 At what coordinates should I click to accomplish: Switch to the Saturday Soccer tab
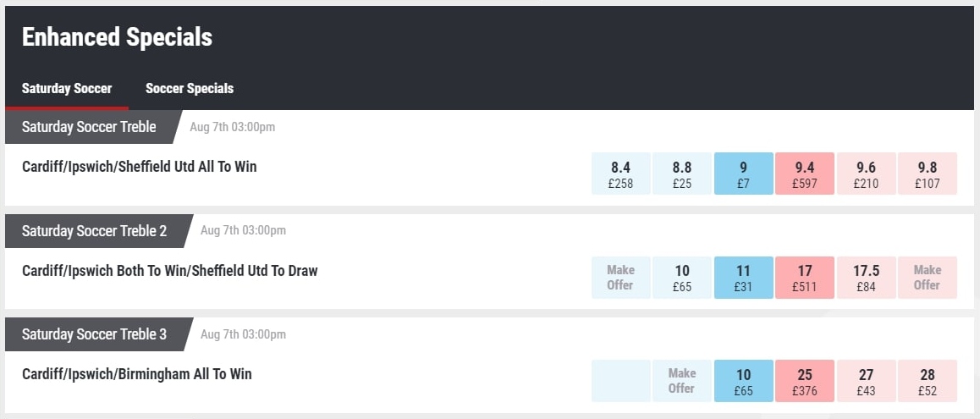67,88
